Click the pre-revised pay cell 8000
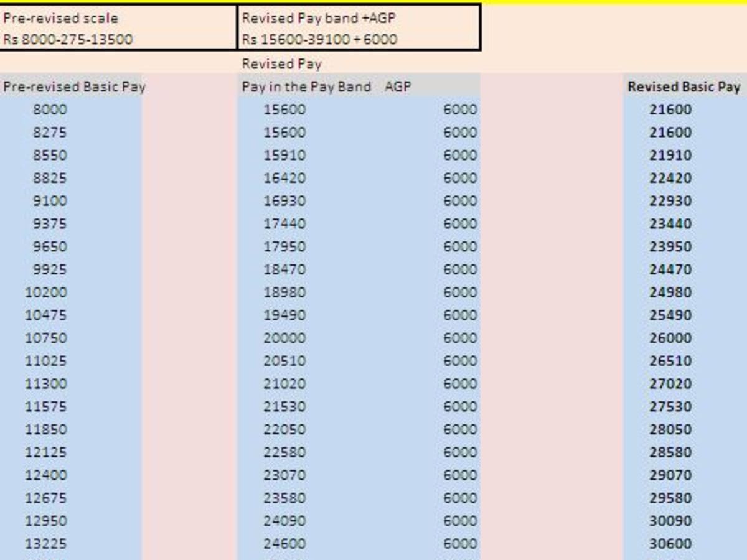This screenshot has height=560, width=747. [x=50, y=110]
